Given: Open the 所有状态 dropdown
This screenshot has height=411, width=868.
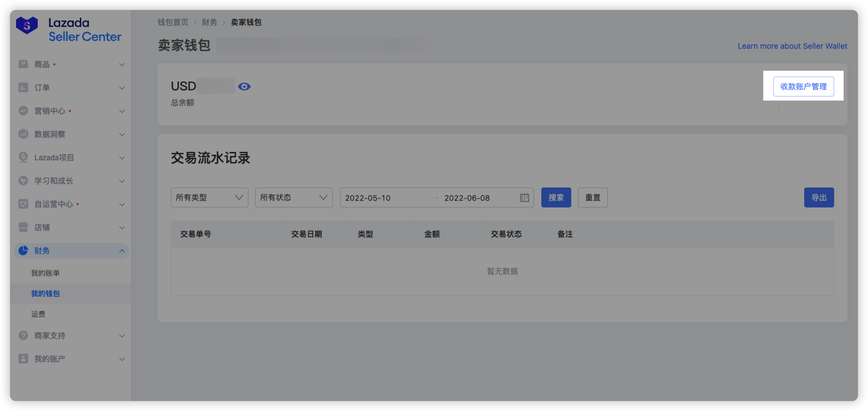Looking at the screenshot, I should pyautogui.click(x=293, y=197).
